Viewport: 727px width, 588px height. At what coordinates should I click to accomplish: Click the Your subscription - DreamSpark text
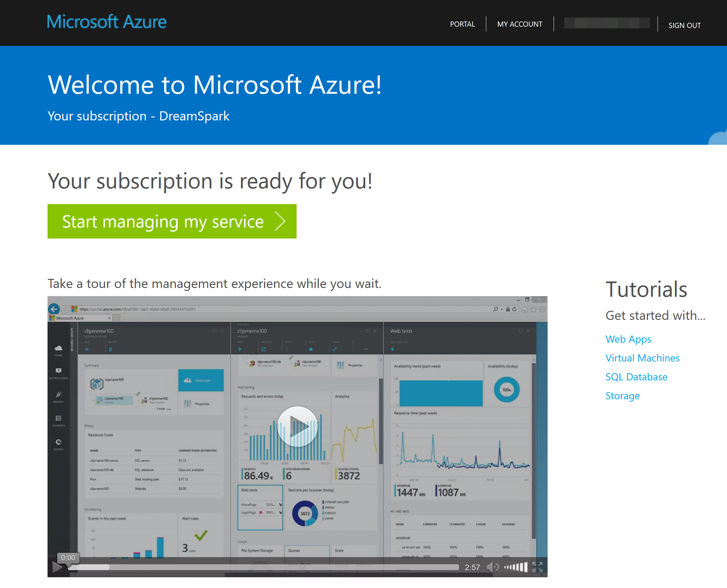pyautogui.click(x=138, y=116)
